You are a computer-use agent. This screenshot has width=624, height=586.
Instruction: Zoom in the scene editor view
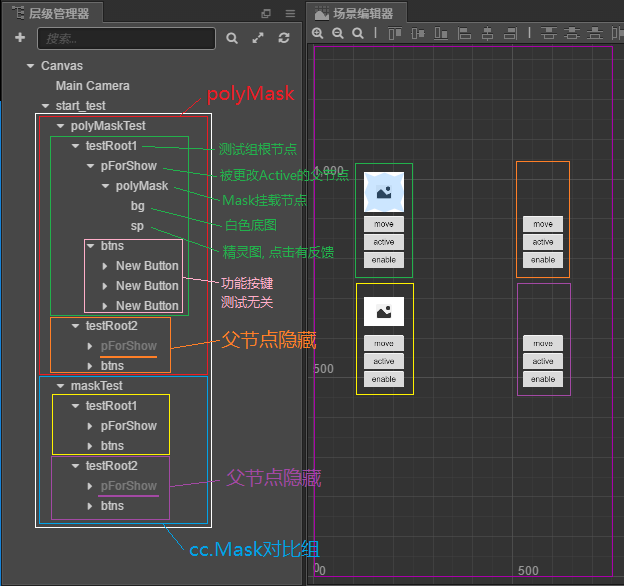318,33
